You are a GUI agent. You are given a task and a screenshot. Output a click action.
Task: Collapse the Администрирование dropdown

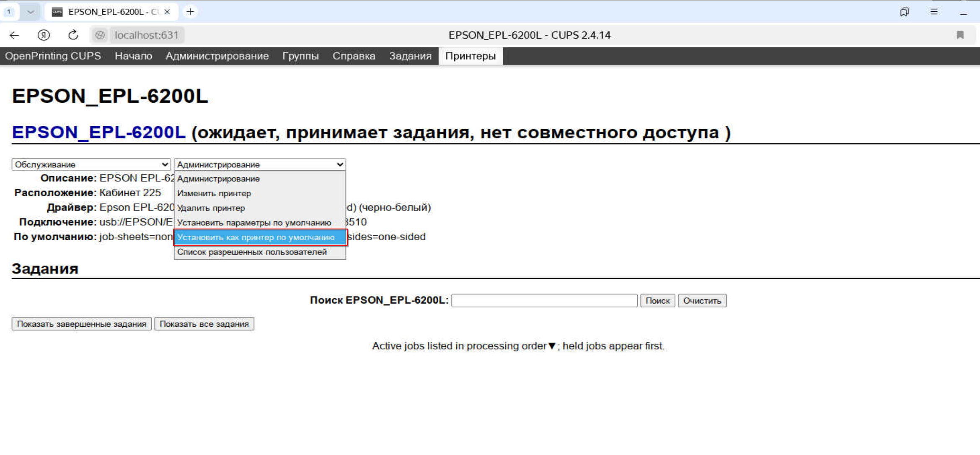coord(260,164)
